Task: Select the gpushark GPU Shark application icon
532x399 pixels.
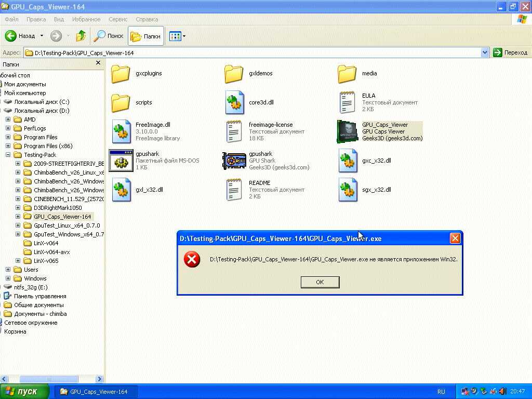Action: tap(234, 161)
